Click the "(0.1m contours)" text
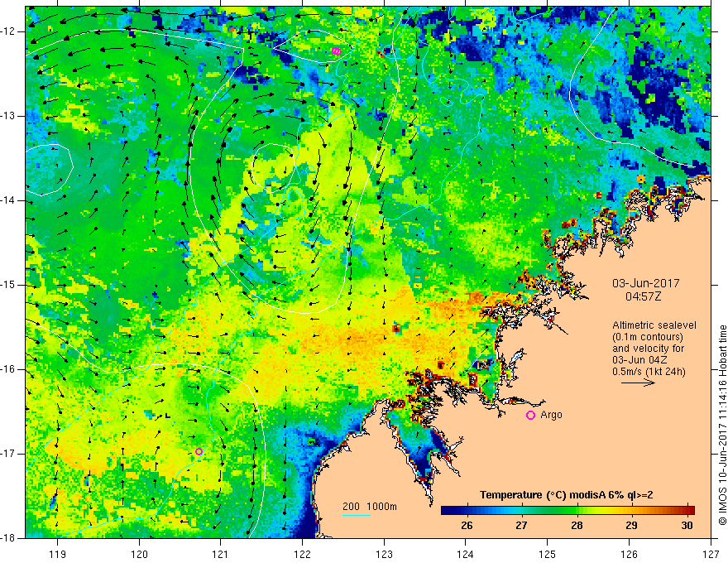Image resolution: width=728 pixels, height=563 pixels. [x=647, y=337]
